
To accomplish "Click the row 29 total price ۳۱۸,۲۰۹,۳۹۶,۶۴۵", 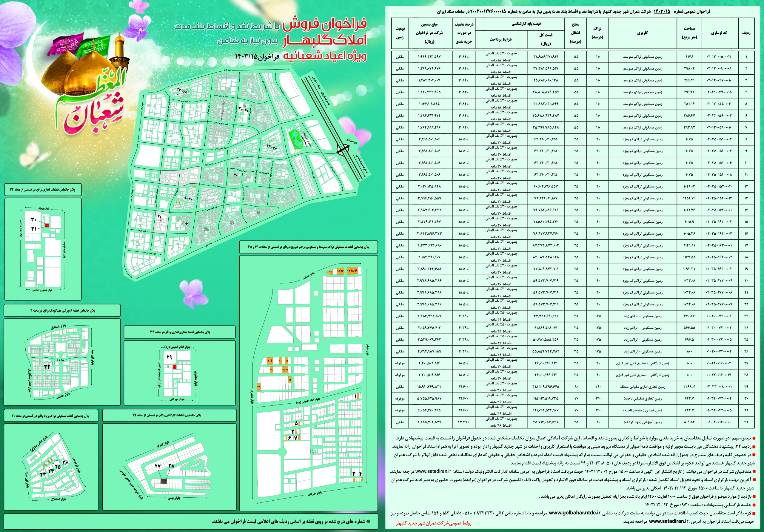I will click(546, 387).
